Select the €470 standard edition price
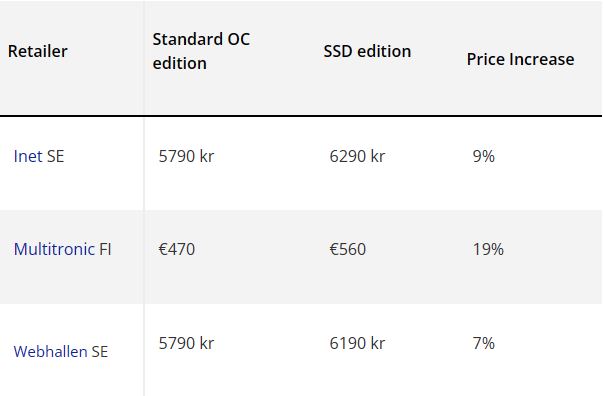 pos(177,249)
